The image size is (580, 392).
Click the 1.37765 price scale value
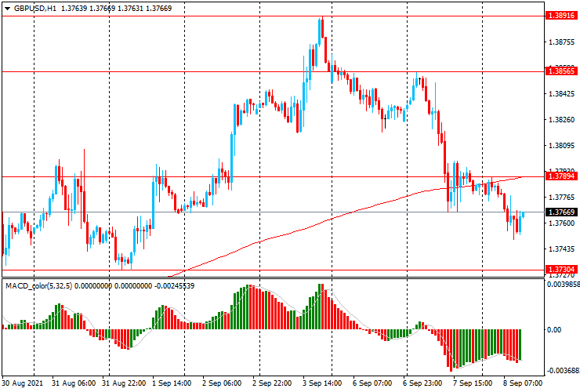tap(562, 198)
